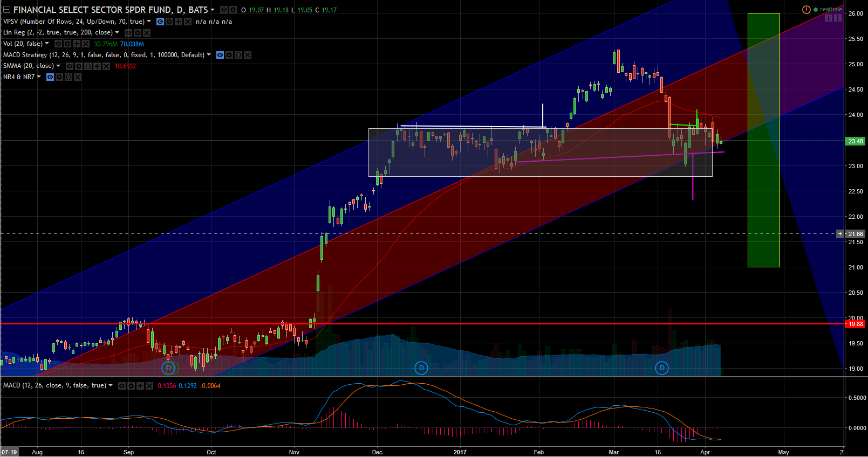Click the plus icon on Vol indicator
The height and width of the screenshot is (457, 868).
point(77,44)
